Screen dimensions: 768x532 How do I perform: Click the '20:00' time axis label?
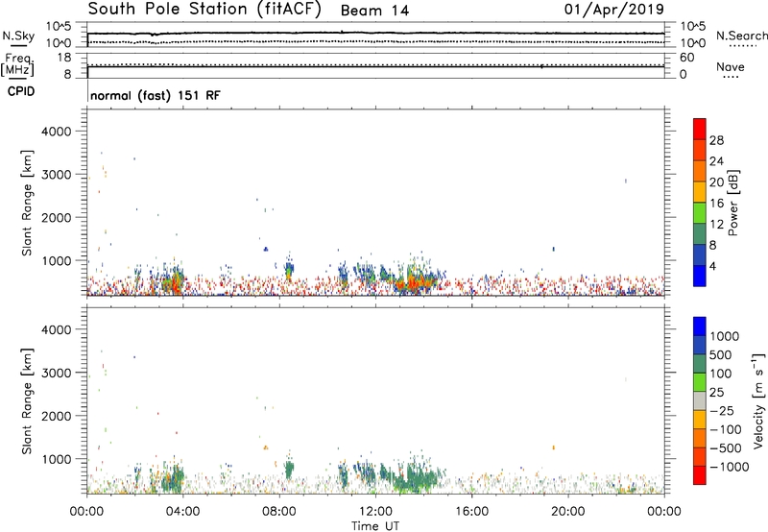pyautogui.click(x=568, y=512)
